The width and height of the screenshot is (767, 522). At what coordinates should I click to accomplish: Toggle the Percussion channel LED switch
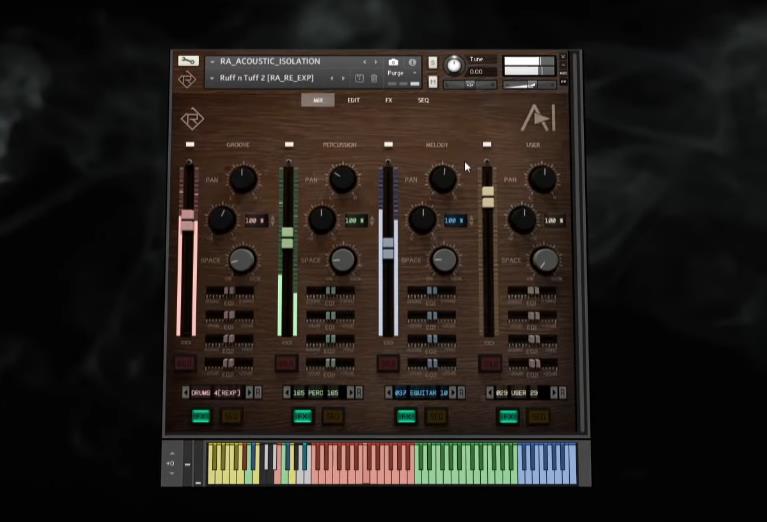[289, 144]
